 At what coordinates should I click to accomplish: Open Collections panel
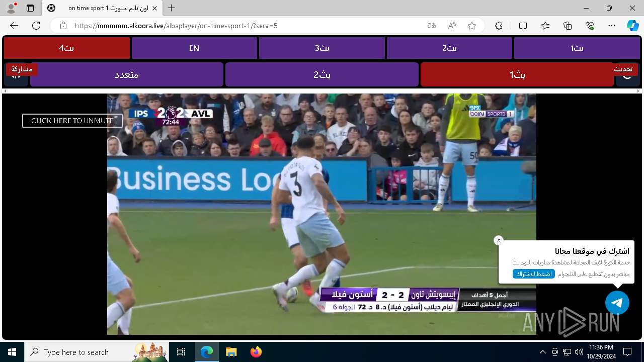coord(568,26)
